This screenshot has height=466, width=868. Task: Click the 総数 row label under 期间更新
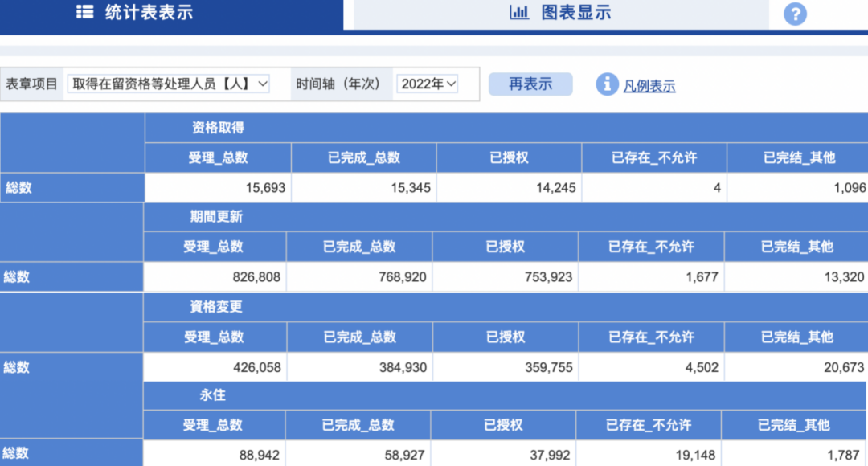pos(72,277)
